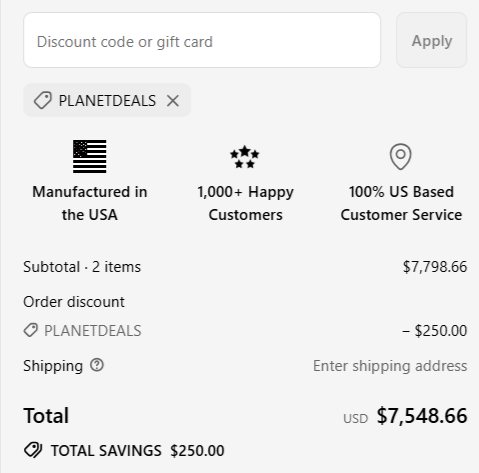This screenshot has height=473, width=479.
Task: Click the Subtotal 2 items label
Action: tap(82, 267)
